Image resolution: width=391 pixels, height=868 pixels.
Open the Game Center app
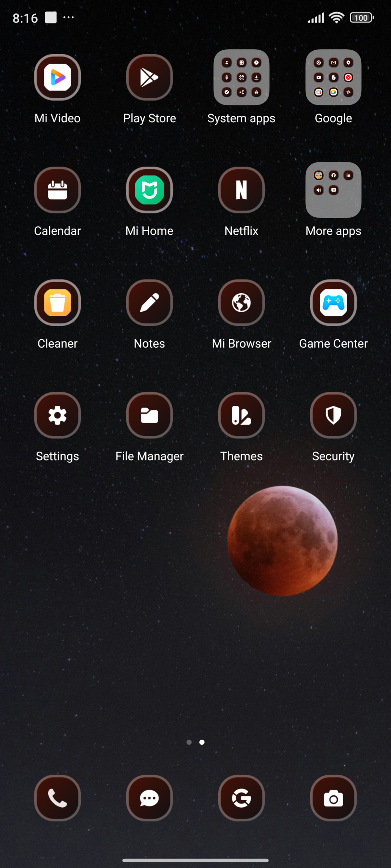click(x=333, y=303)
